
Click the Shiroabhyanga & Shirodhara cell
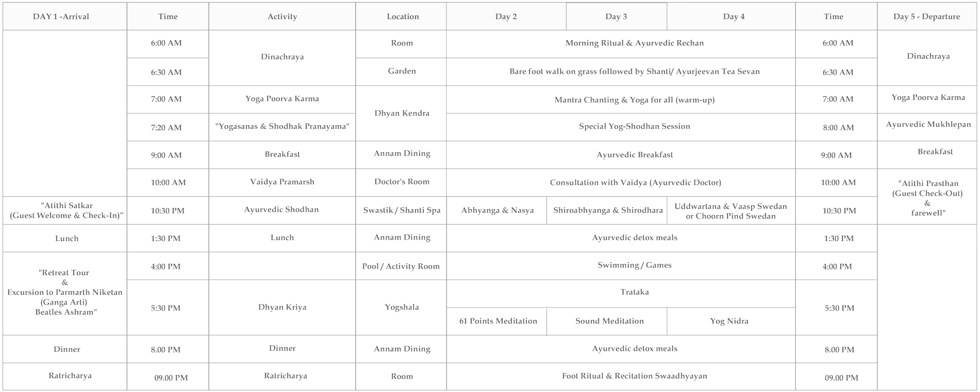(x=608, y=210)
